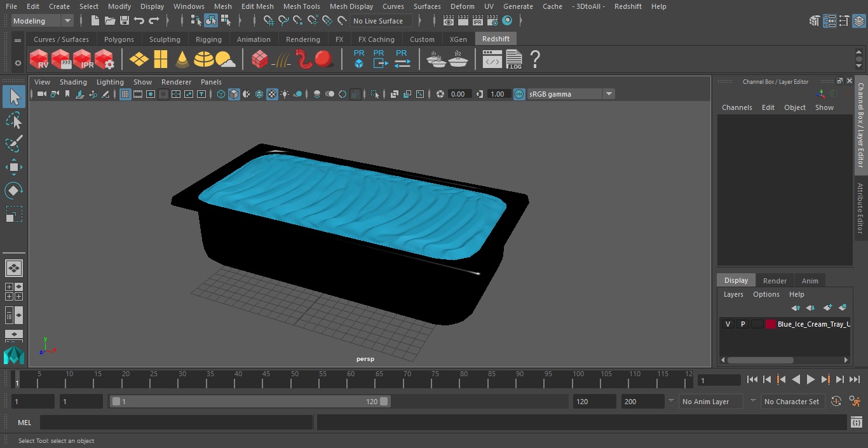Open scene folder icon
The image size is (868, 448).
(x=110, y=21)
